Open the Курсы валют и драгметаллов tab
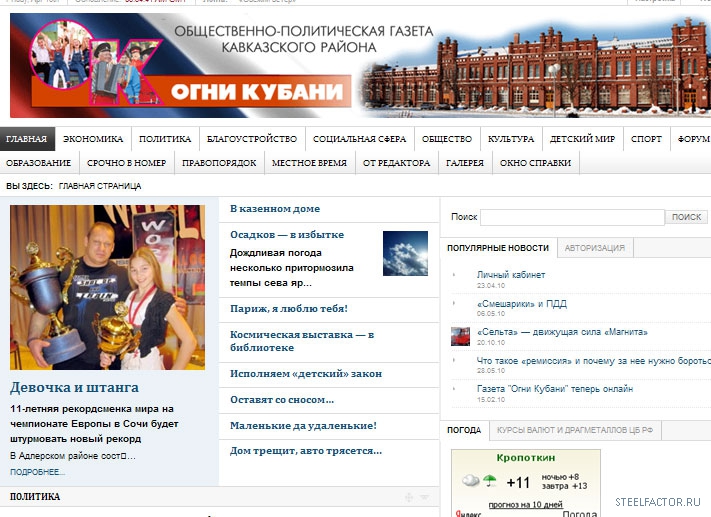Image resolution: width=711 pixels, height=517 pixels. point(578,430)
